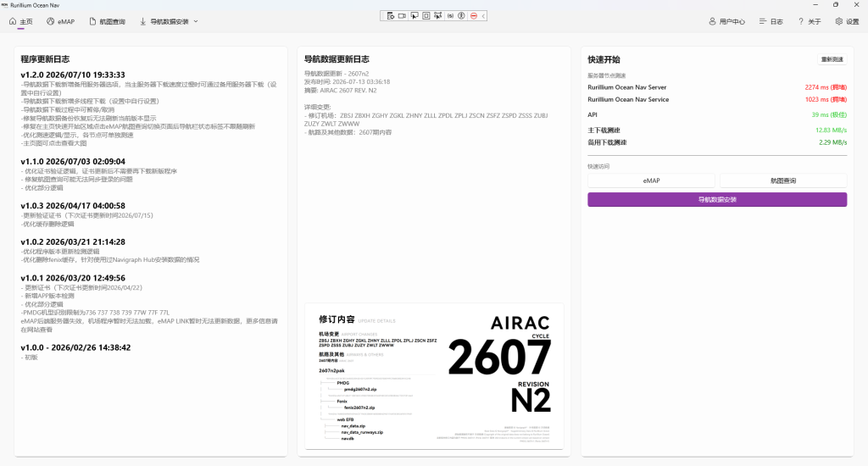This screenshot has width=868, height=466.
Task: Click the 快速开始 panel title
Action: (604, 59)
